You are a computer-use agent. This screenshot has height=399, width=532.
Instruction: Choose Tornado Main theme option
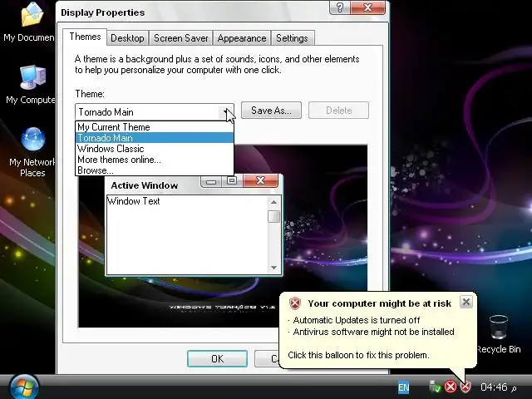(155, 138)
